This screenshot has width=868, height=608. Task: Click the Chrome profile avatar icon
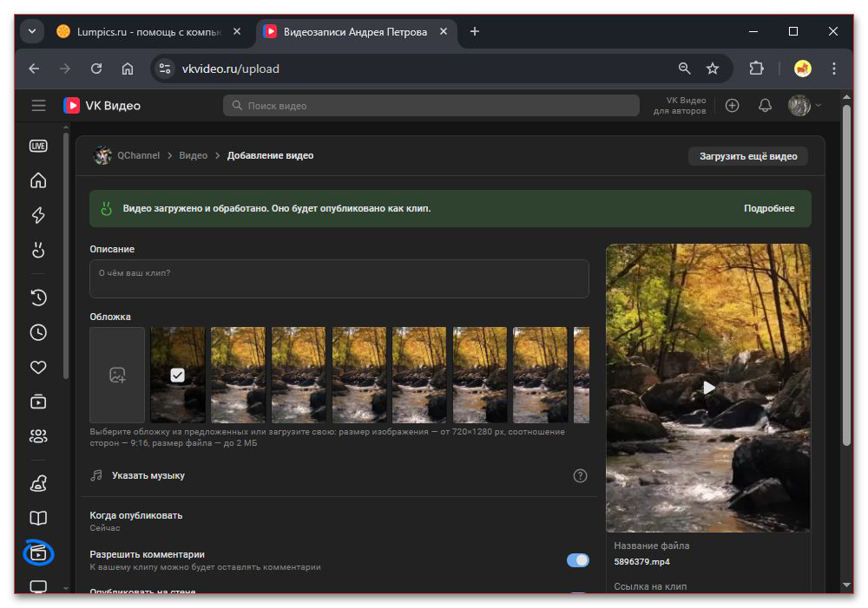[803, 69]
